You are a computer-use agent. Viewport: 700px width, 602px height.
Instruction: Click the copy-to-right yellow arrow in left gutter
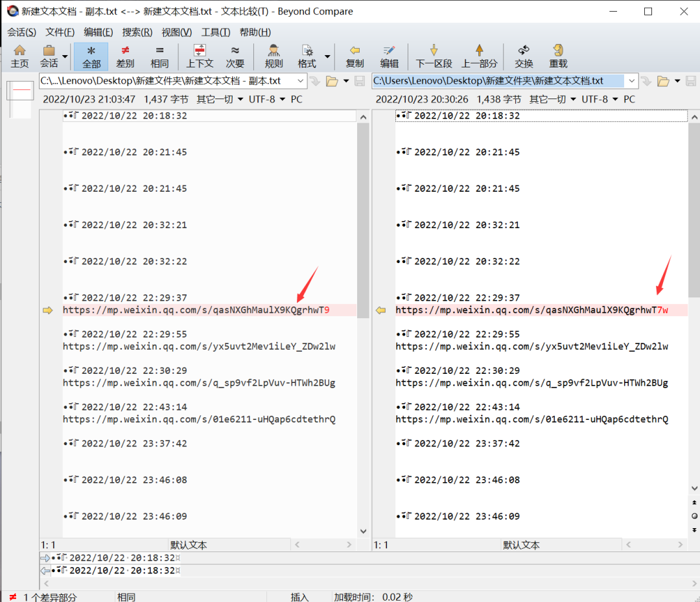pos(48,310)
